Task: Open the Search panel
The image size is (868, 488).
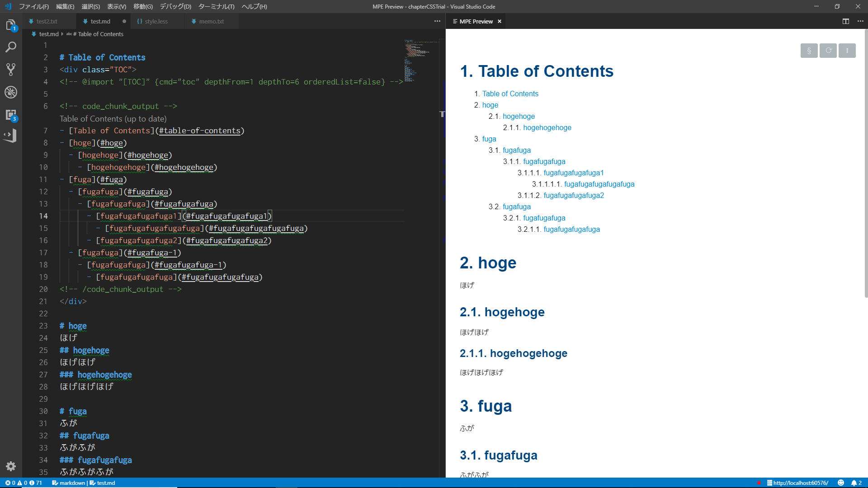Action: pyautogui.click(x=11, y=47)
